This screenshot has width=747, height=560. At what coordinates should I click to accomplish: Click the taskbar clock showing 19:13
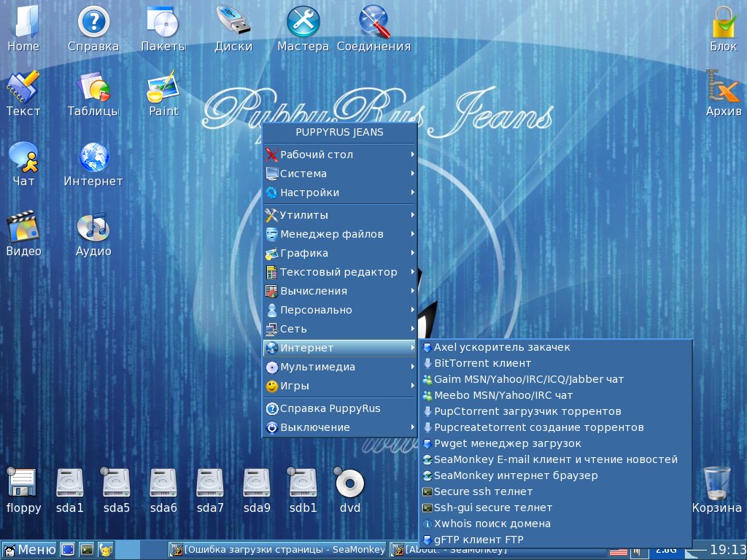coord(728,550)
